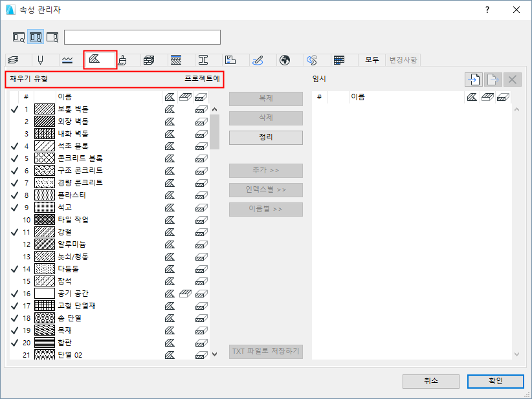The width and height of the screenshot is (532, 399).
Task: Sort project list by # header
Action: click(26, 97)
